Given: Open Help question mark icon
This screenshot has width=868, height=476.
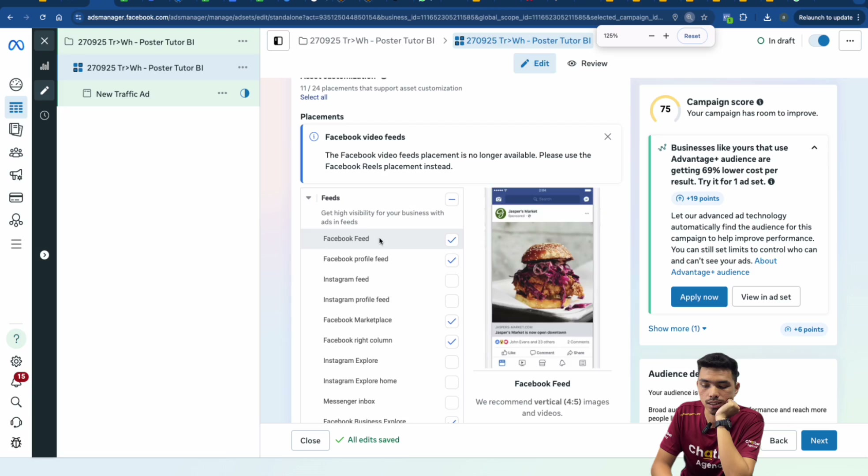Looking at the screenshot, I should pyautogui.click(x=16, y=338).
